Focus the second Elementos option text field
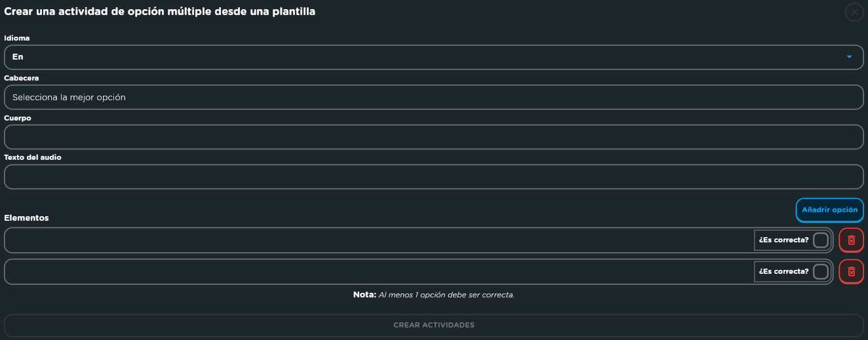868x340 pixels. 379,271
